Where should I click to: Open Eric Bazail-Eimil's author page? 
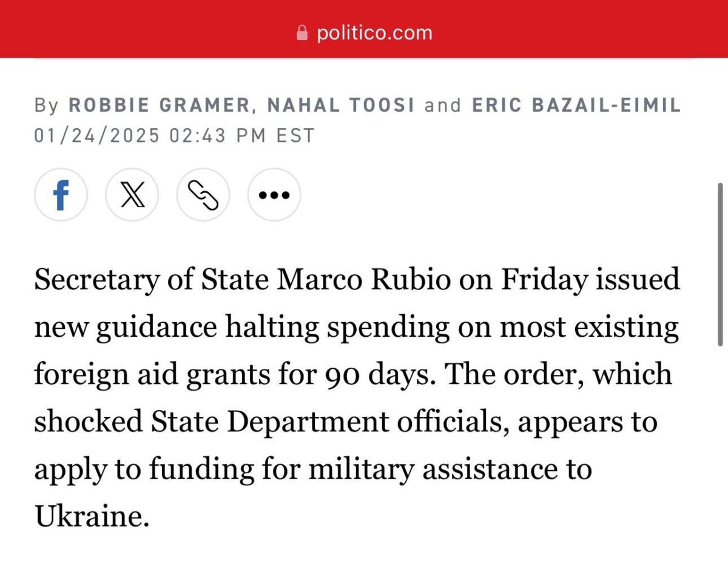(x=576, y=105)
